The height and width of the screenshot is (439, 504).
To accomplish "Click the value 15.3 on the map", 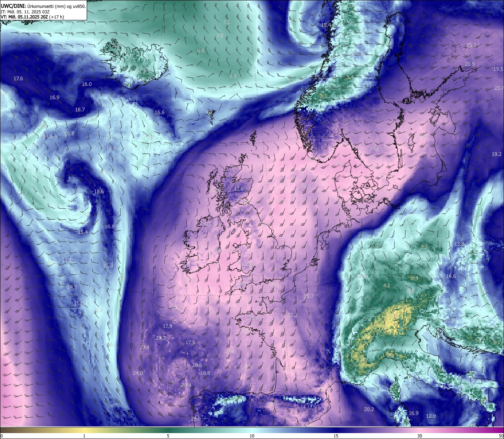I will [x=108, y=266].
